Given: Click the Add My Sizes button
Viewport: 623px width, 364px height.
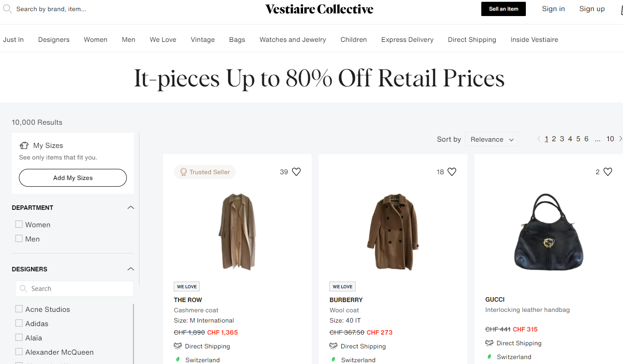Looking at the screenshot, I should tap(73, 178).
